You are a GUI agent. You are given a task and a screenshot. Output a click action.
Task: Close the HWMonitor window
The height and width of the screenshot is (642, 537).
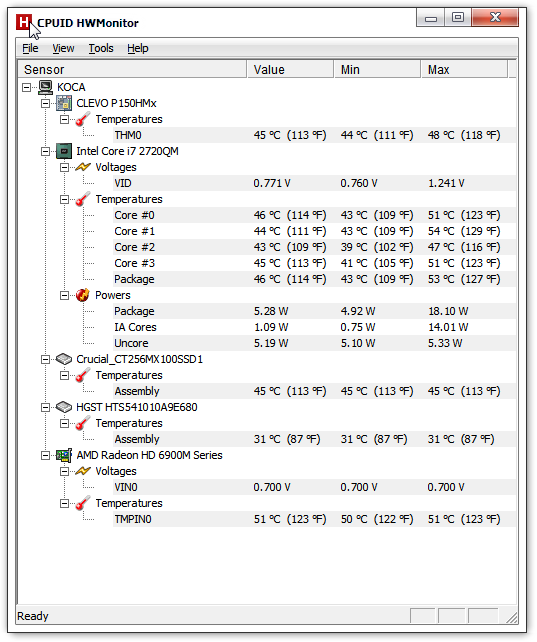click(495, 17)
